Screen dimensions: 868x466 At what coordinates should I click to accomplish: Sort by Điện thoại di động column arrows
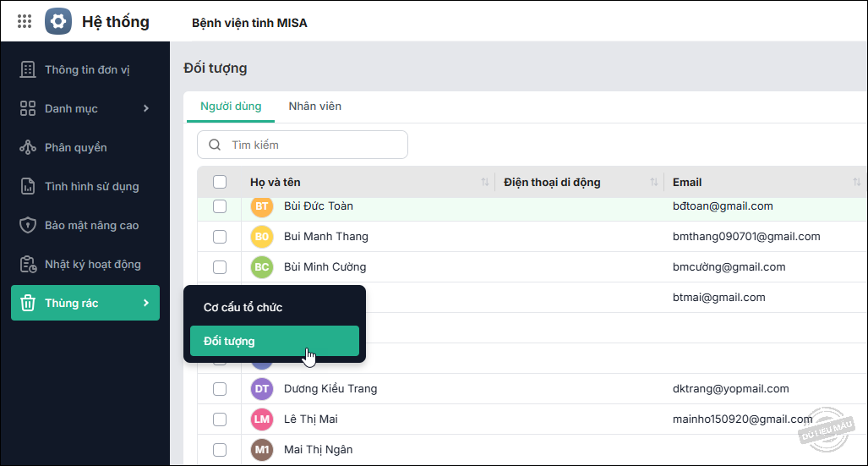(x=654, y=183)
